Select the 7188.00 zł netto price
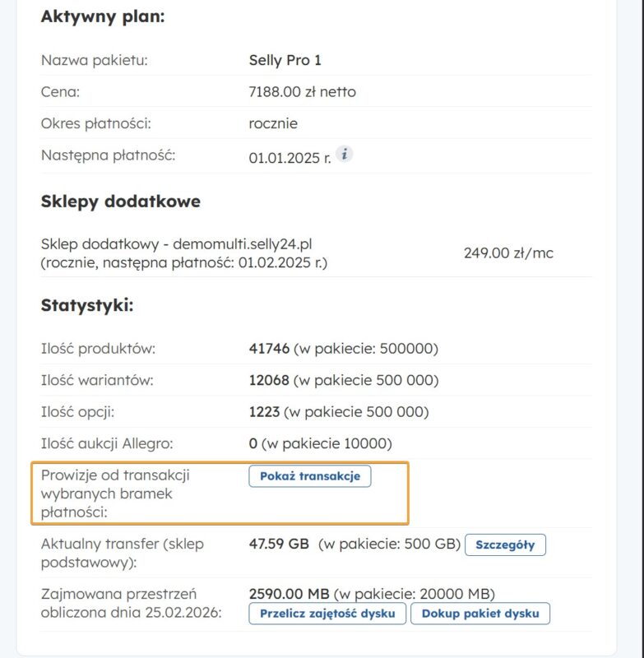644x658 pixels. pos(302,92)
